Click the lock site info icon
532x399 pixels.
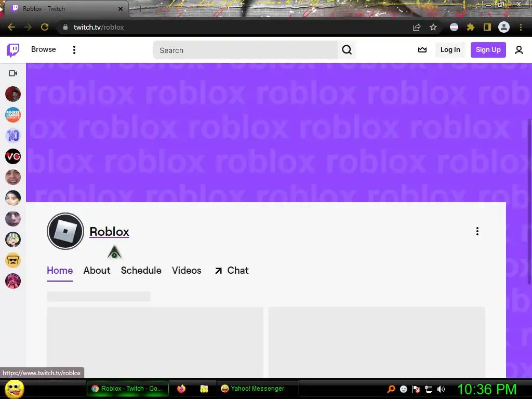(x=65, y=27)
